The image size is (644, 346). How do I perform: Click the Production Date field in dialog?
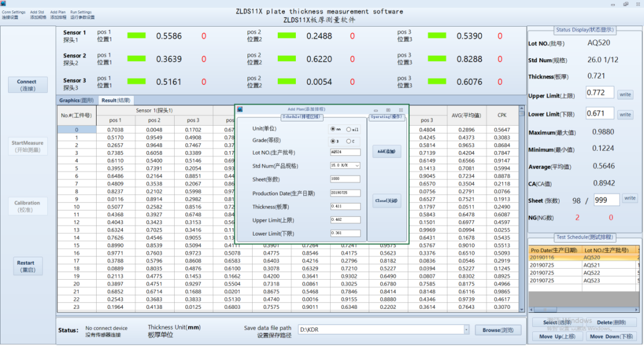pyautogui.click(x=345, y=192)
